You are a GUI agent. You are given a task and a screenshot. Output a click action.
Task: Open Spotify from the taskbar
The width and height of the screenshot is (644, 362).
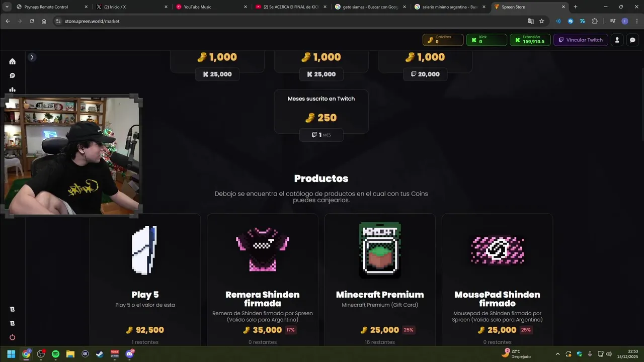[x=55, y=354]
